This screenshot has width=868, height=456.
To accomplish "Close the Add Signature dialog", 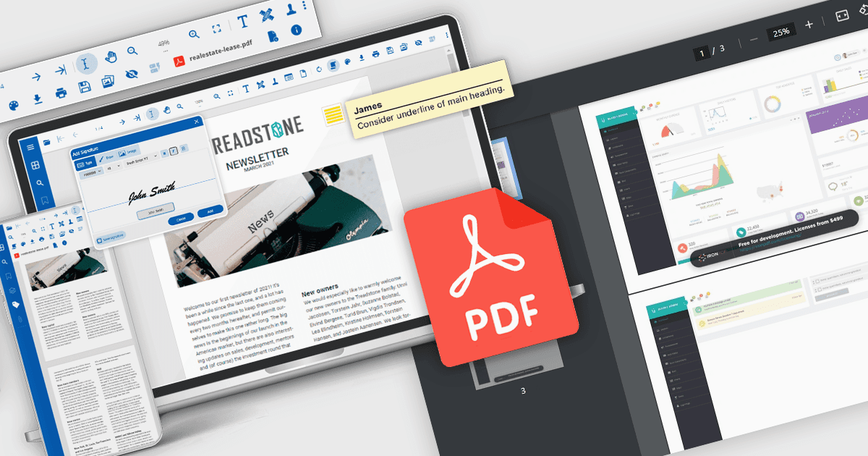I will click(x=196, y=122).
